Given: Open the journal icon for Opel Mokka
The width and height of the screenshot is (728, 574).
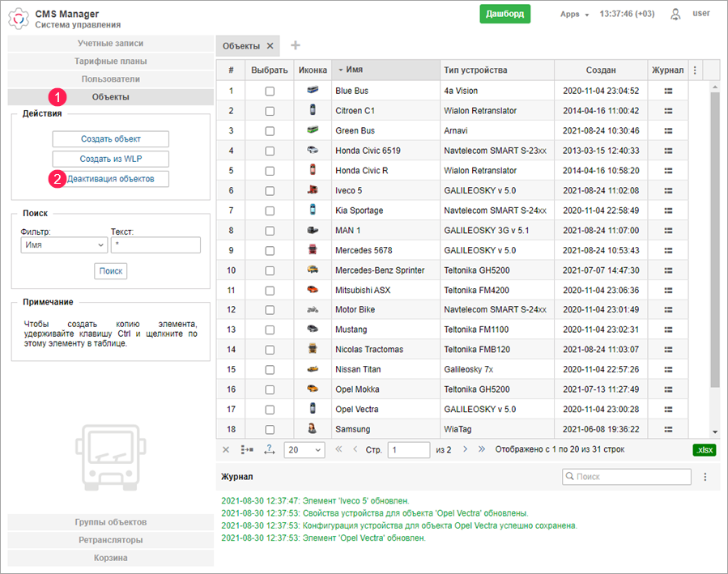Looking at the screenshot, I should pyautogui.click(x=668, y=389).
